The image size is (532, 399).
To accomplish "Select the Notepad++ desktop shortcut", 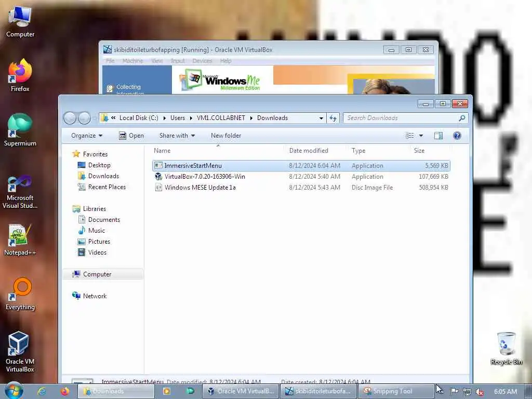I will 20,240.
